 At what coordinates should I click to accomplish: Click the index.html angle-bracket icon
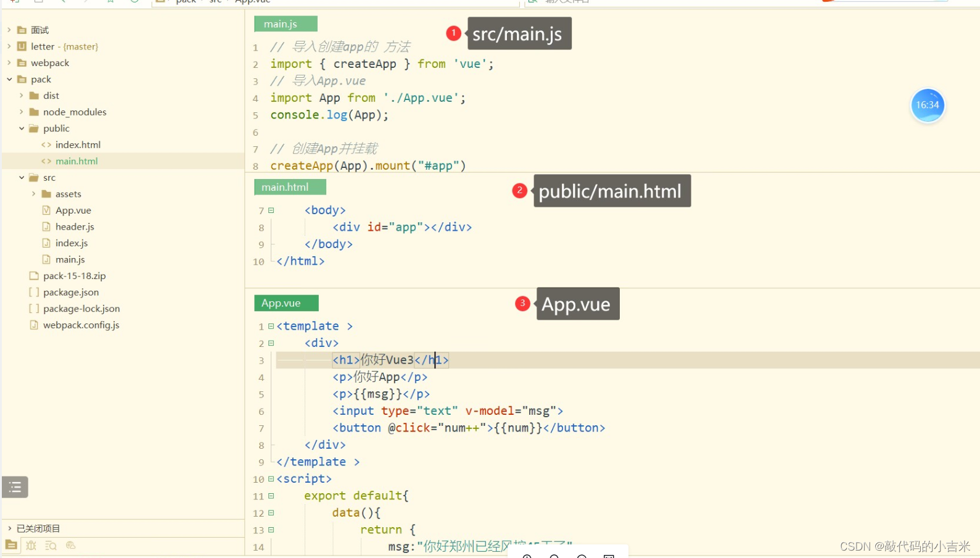point(46,144)
